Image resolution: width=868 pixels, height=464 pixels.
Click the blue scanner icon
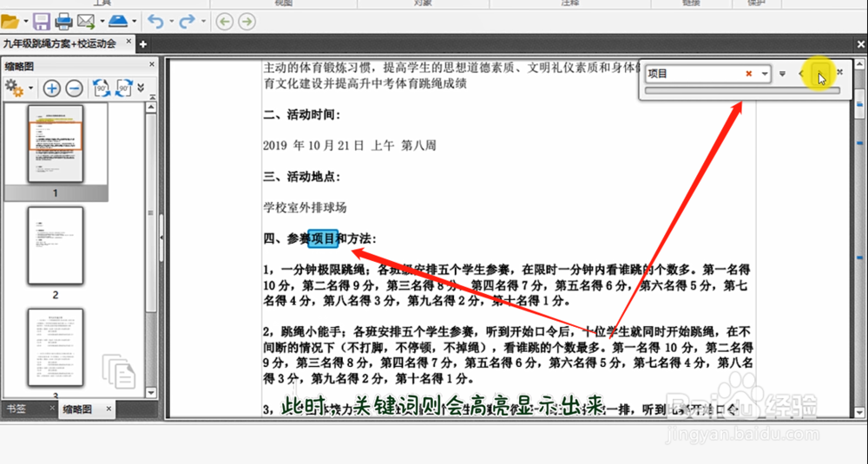[118, 22]
